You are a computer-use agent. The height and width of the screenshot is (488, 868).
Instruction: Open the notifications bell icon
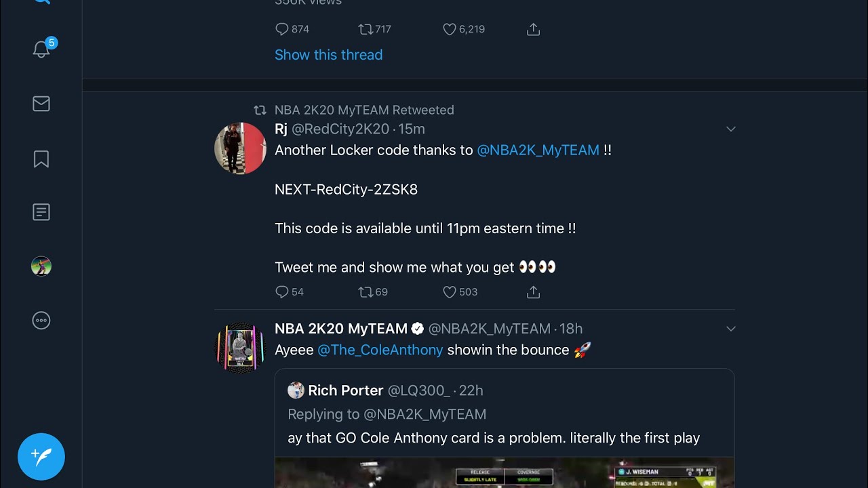[41, 49]
